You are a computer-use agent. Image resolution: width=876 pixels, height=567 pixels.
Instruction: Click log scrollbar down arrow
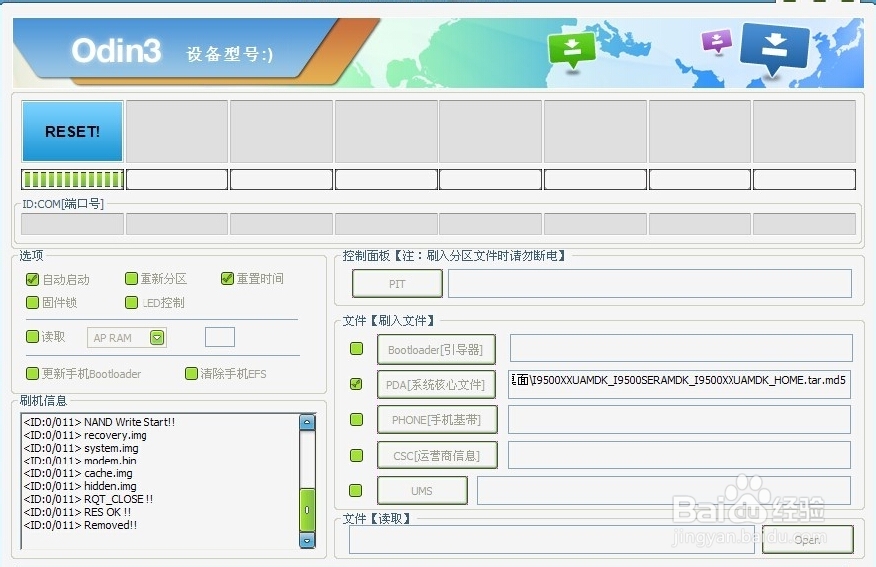coord(307,540)
